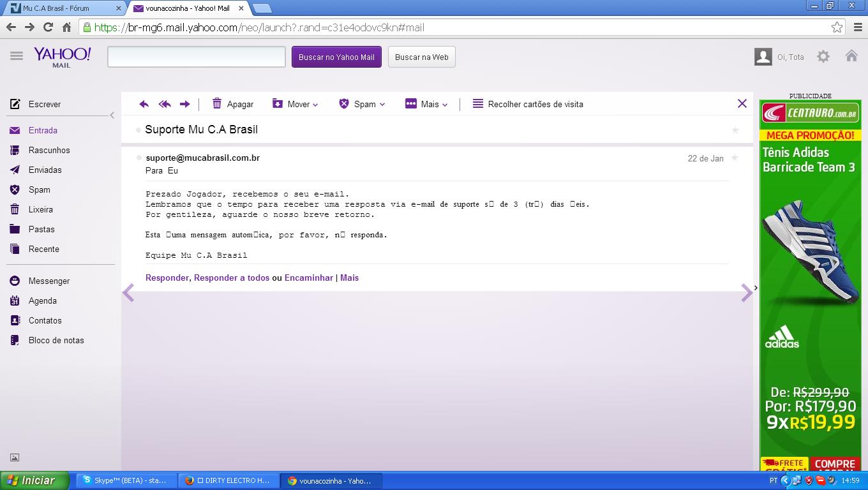Delete the email with Apagar trash icon
This screenshot has width=868, height=490.
coord(232,104)
